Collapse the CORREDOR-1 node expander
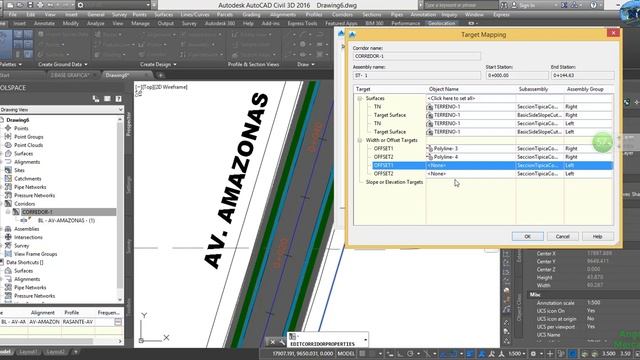 click(x=8, y=212)
